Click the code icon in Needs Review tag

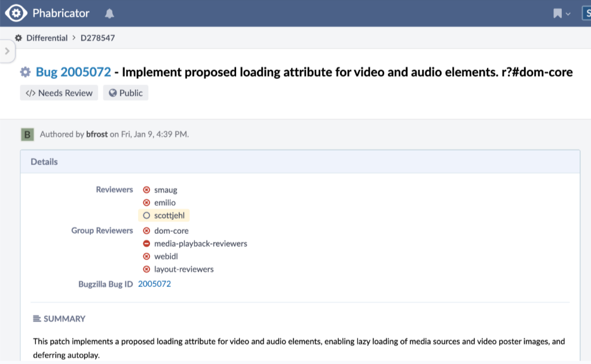click(30, 93)
